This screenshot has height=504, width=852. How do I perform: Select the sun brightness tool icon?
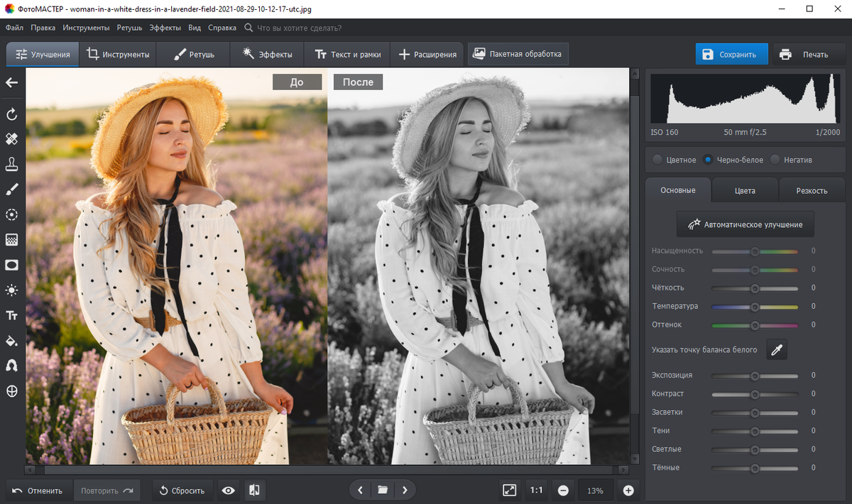(11, 290)
